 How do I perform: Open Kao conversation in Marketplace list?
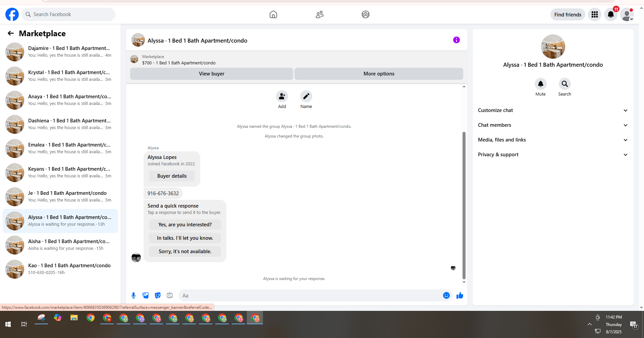click(60, 269)
